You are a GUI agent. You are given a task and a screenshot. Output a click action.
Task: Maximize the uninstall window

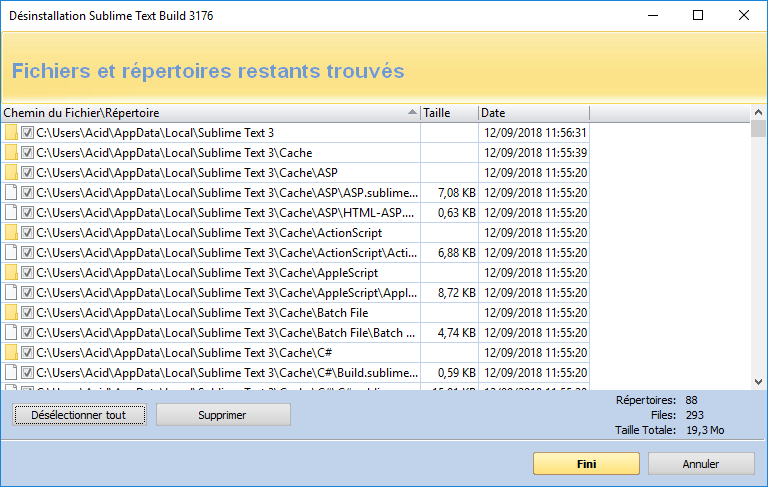(x=698, y=15)
